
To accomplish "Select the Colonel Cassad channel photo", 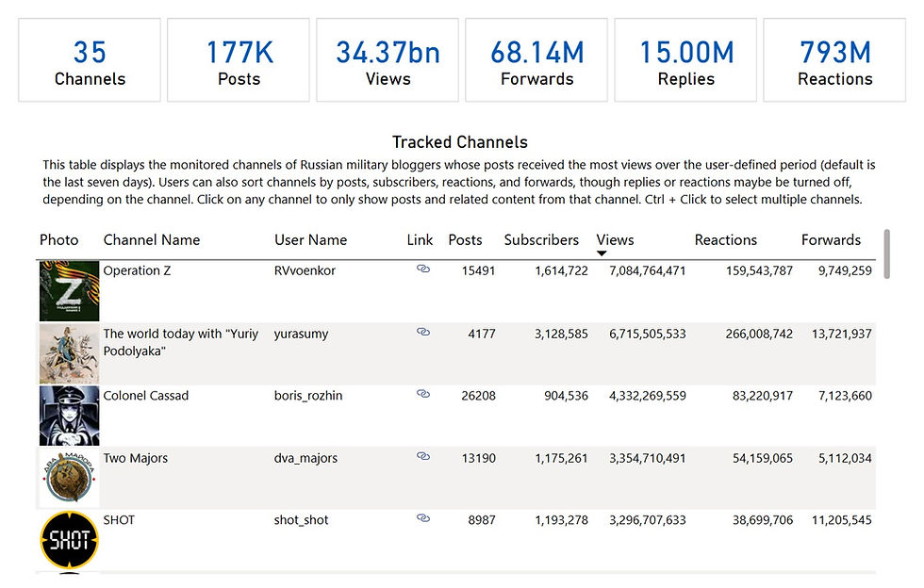I will 69,416.
